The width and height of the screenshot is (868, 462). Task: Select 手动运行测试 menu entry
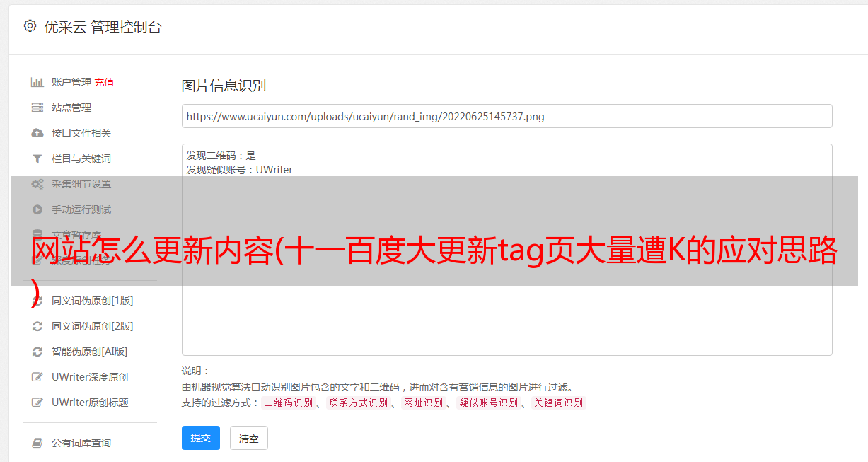[x=81, y=209]
